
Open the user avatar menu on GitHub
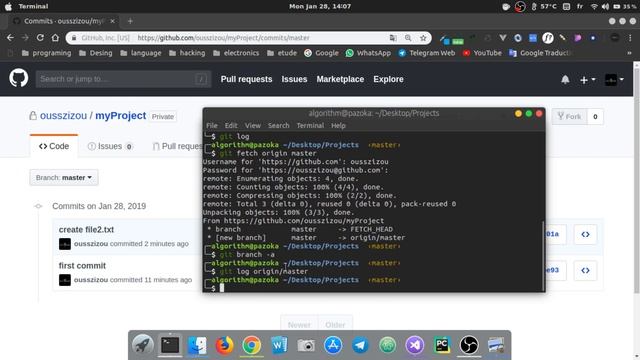click(614, 80)
